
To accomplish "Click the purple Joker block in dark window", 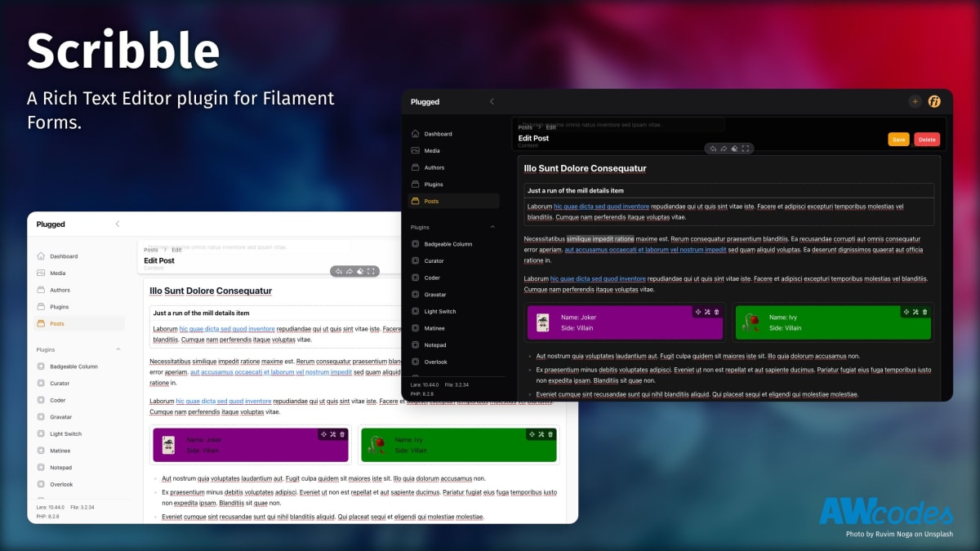I will [625, 322].
